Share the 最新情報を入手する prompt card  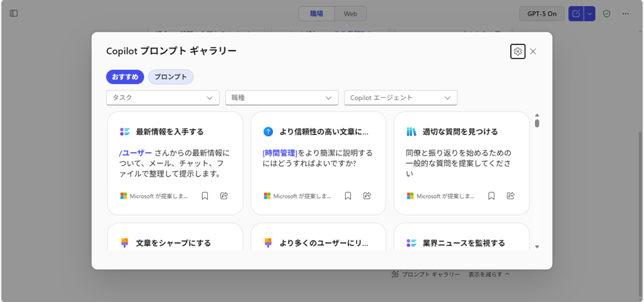pos(224,196)
